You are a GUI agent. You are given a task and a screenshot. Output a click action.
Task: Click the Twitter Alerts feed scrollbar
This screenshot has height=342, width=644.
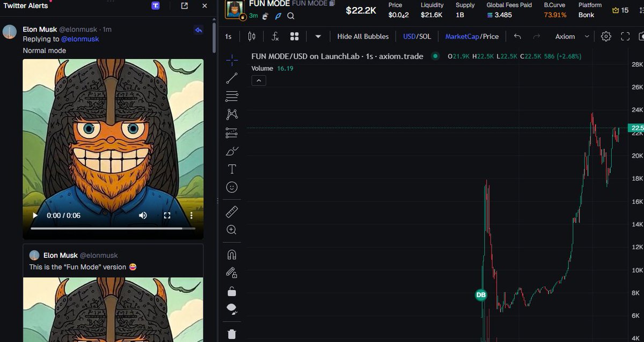pos(215,38)
